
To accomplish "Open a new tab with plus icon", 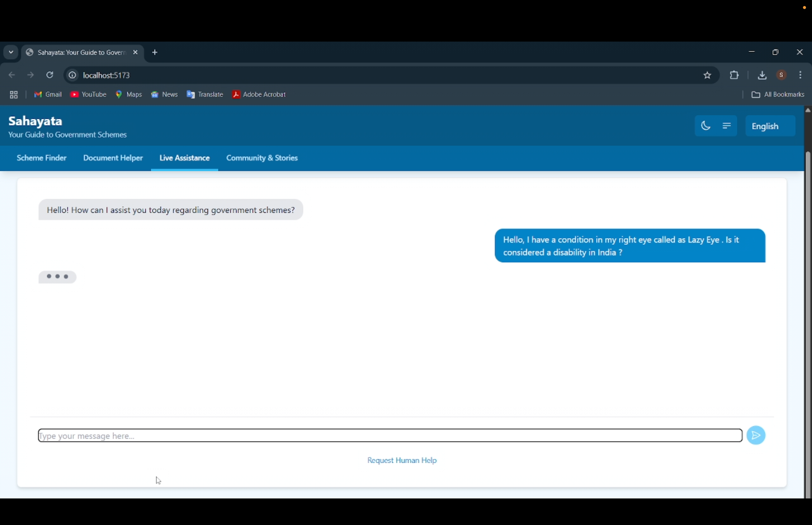I will [155, 52].
